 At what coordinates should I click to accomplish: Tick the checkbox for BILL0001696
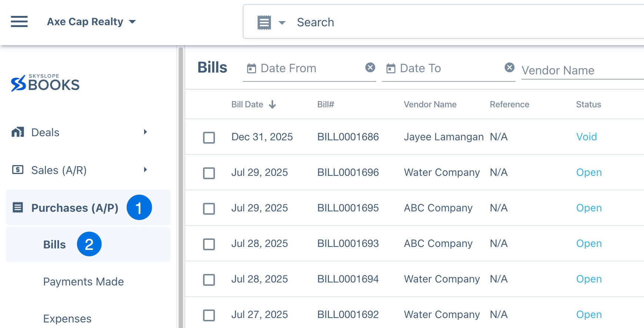coord(209,173)
